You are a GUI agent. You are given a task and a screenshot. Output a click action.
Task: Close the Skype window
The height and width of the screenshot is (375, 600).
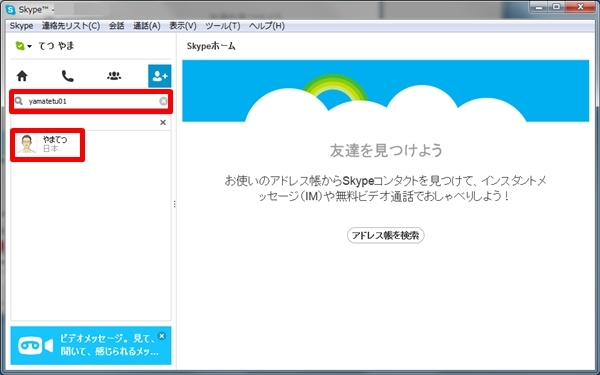coord(580,7)
